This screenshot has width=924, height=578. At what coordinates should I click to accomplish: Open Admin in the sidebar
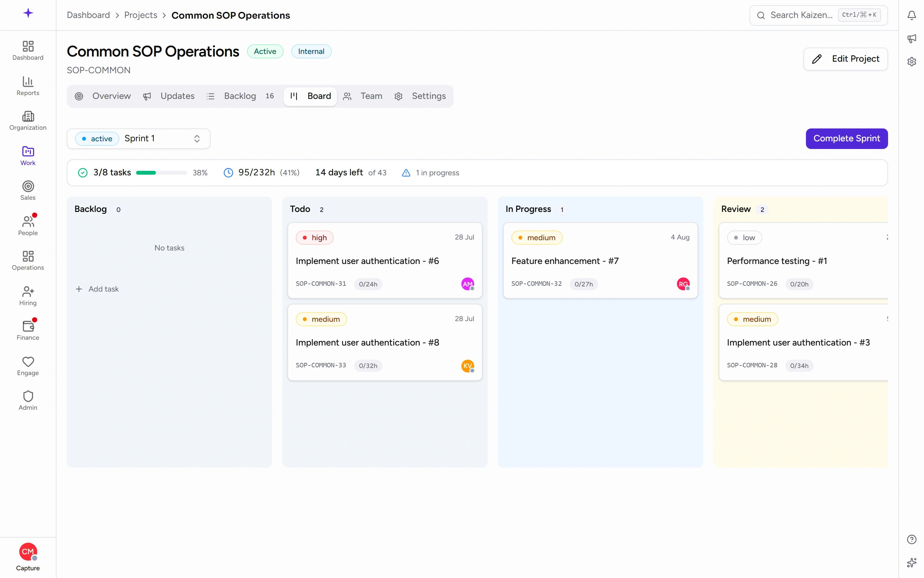28,401
